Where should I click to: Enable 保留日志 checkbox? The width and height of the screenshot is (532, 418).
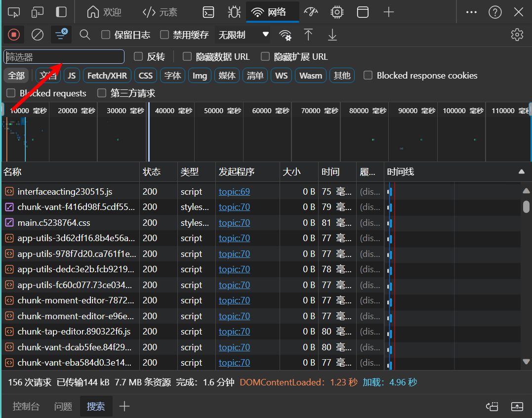pos(106,35)
